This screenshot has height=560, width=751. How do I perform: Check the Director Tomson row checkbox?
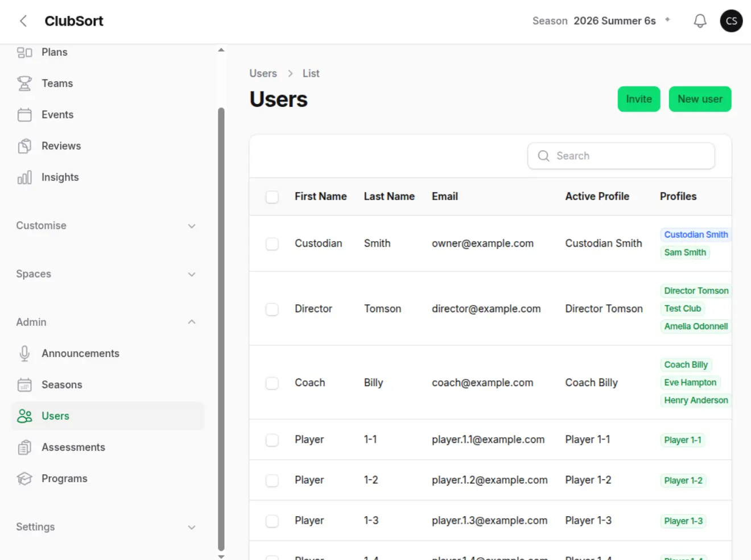point(272,309)
